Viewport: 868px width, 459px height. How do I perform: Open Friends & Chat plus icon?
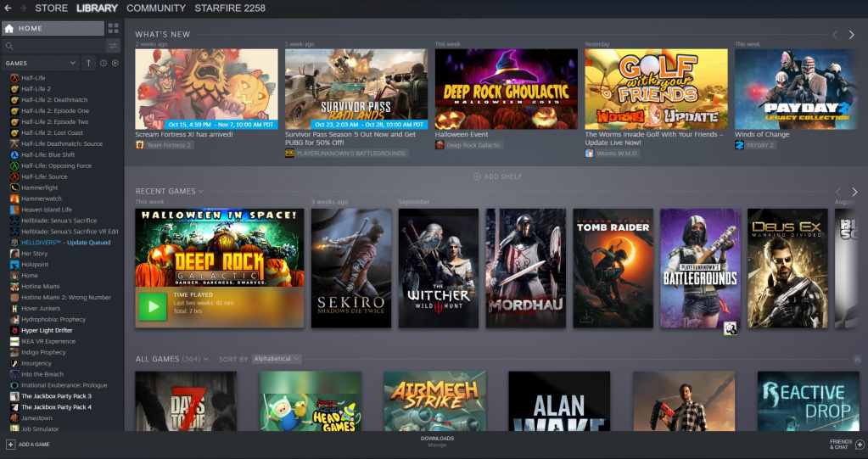(860, 444)
